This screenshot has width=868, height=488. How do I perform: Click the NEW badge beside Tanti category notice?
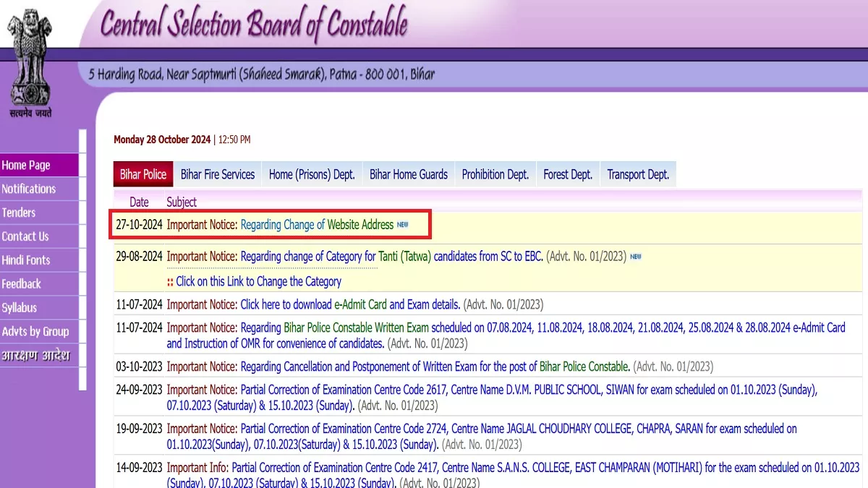pos(635,257)
